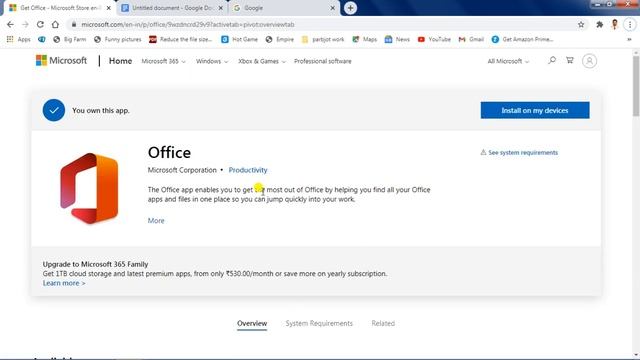The width and height of the screenshot is (640, 360).
Task: Close the Get Office Microsoft Store tab
Action: (x=109, y=8)
